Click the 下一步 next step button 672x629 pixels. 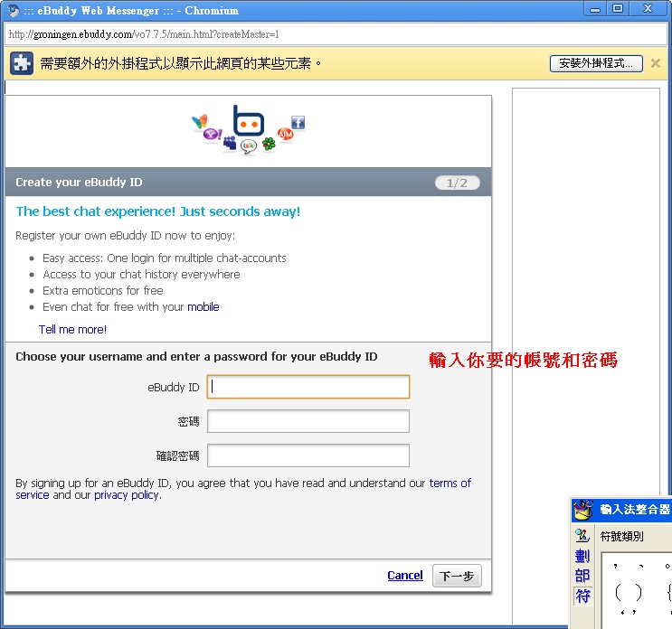point(457,576)
